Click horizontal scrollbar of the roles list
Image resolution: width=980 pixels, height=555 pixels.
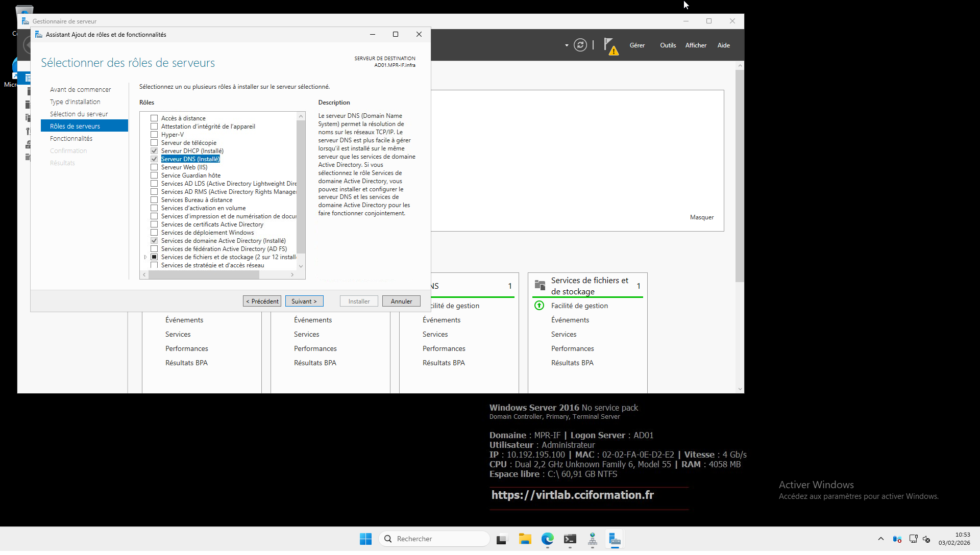[x=204, y=275]
